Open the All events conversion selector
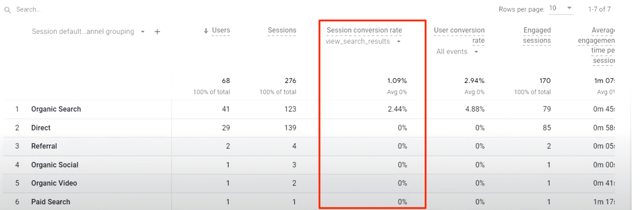 coord(451,51)
